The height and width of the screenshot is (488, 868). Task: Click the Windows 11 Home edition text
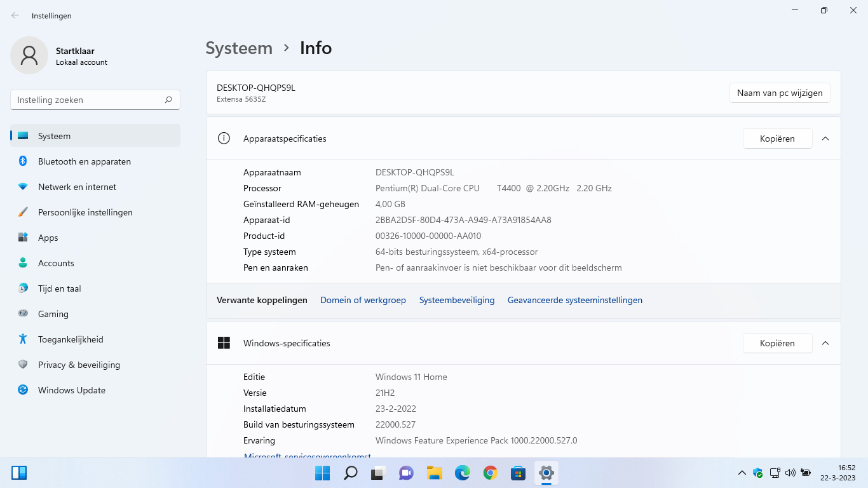[411, 377]
